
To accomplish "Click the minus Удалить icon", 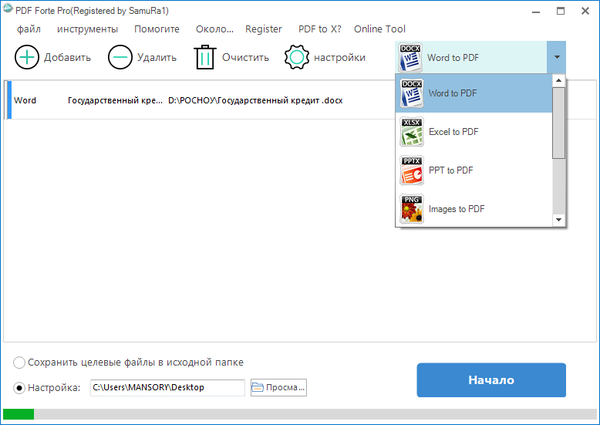I will point(120,57).
